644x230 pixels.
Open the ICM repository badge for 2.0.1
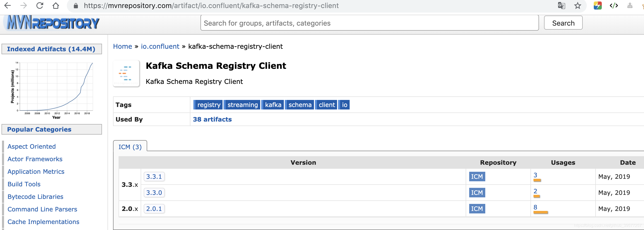477,209
